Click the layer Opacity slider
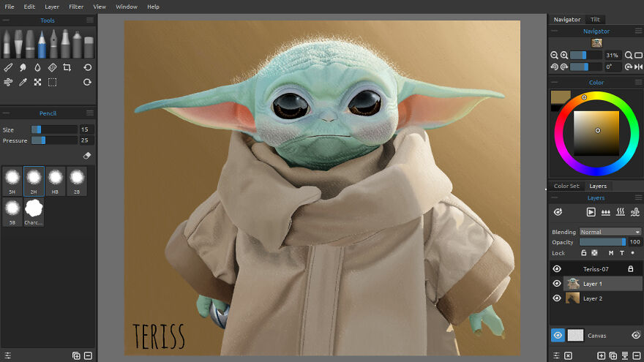Image resolution: width=644 pixels, height=362 pixels. [x=603, y=242]
